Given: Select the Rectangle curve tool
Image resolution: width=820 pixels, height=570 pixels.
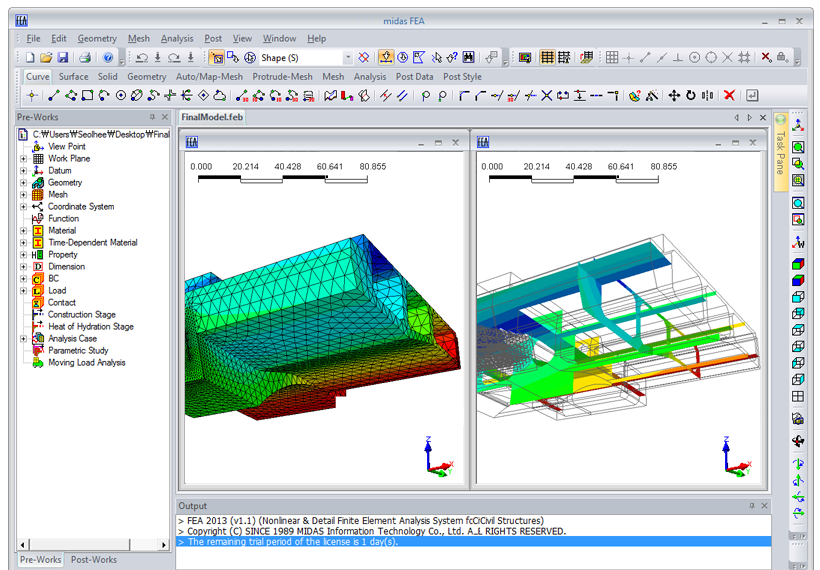Looking at the screenshot, I should click(x=87, y=96).
